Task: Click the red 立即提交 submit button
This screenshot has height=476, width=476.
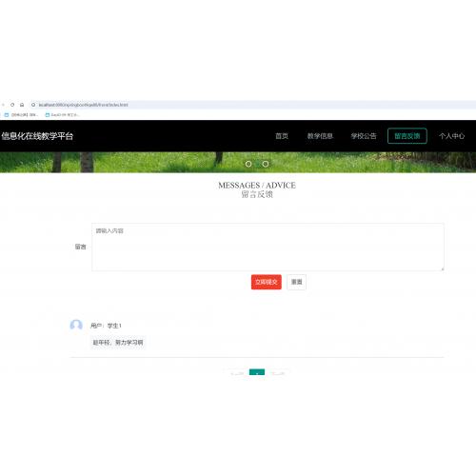Action: pyautogui.click(x=267, y=282)
